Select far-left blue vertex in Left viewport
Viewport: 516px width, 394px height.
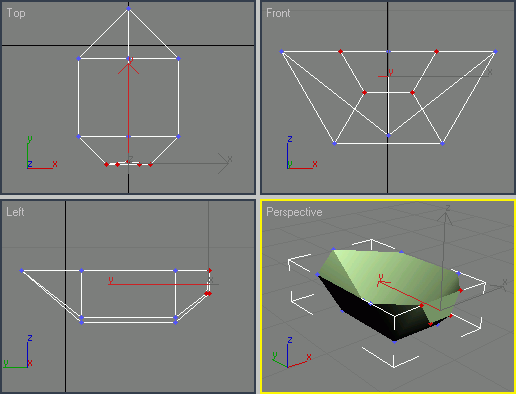[22, 271]
